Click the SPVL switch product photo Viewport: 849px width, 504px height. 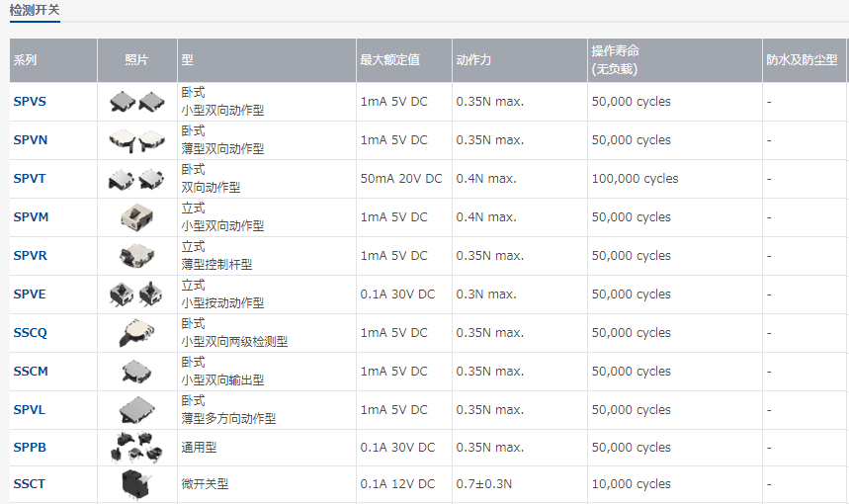coord(134,410)
